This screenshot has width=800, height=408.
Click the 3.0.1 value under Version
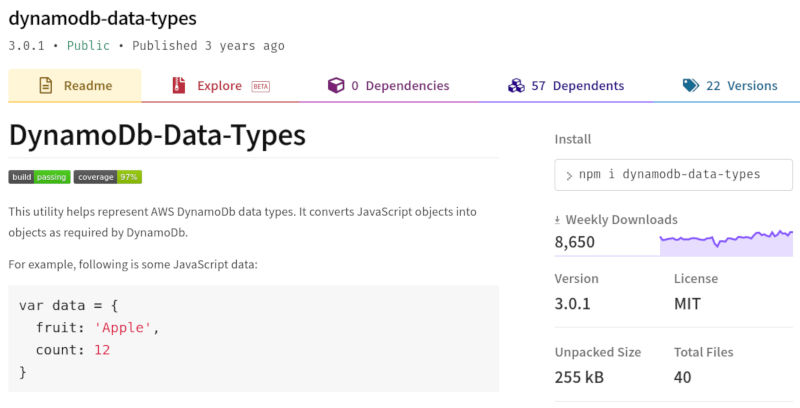coord(572,304)
